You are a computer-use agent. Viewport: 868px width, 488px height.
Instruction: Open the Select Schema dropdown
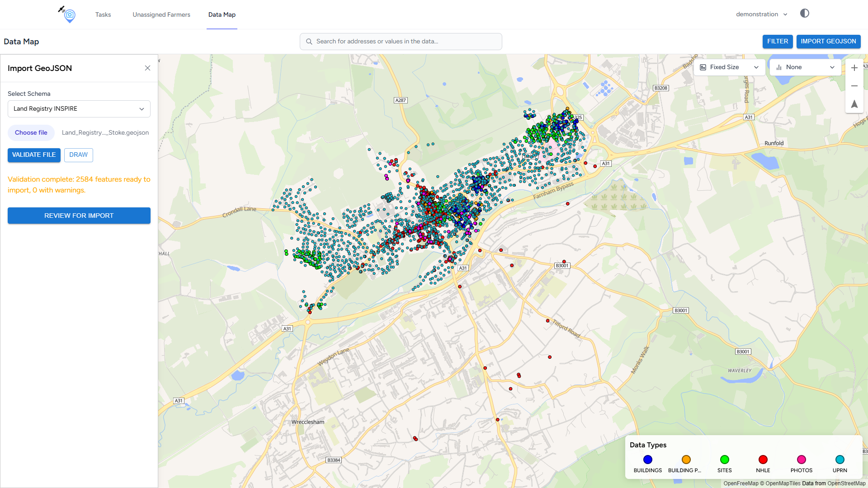[79, 109]
